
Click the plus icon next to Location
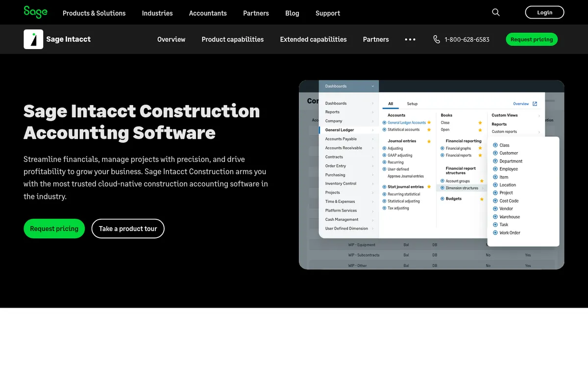pos(495,185)
